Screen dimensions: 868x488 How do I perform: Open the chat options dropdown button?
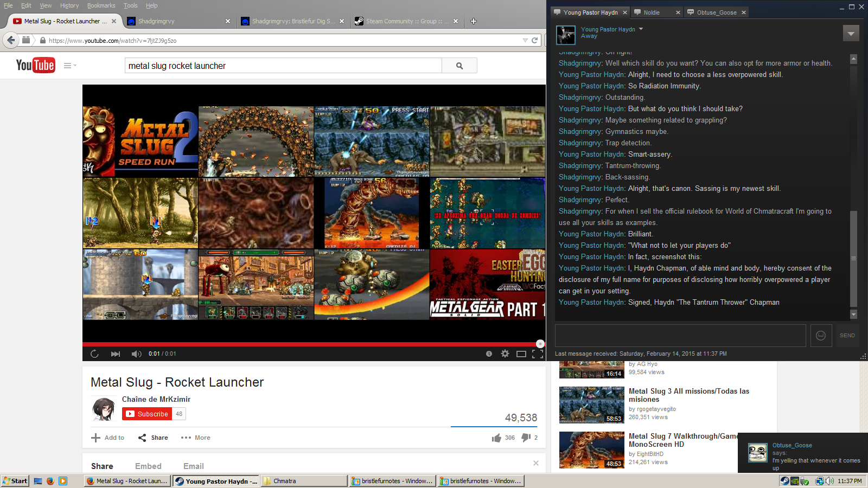click(x=851, y=34)
